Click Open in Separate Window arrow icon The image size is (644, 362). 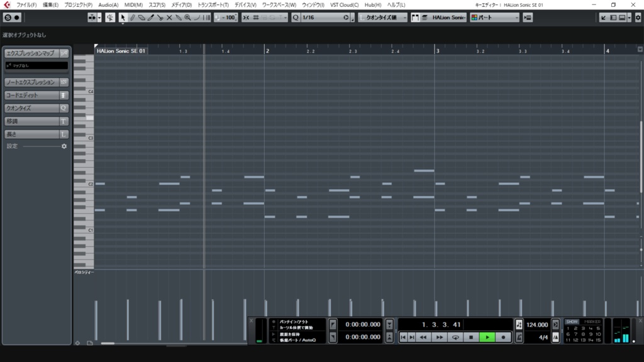click(x=603, y=18)
